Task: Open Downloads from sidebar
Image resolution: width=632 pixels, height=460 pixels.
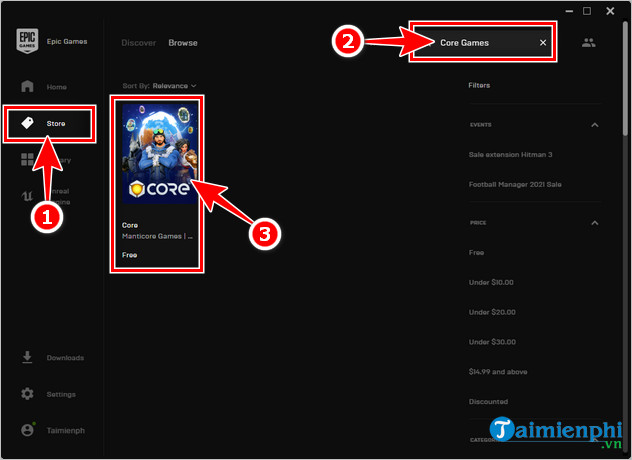Action: [52, 358]
